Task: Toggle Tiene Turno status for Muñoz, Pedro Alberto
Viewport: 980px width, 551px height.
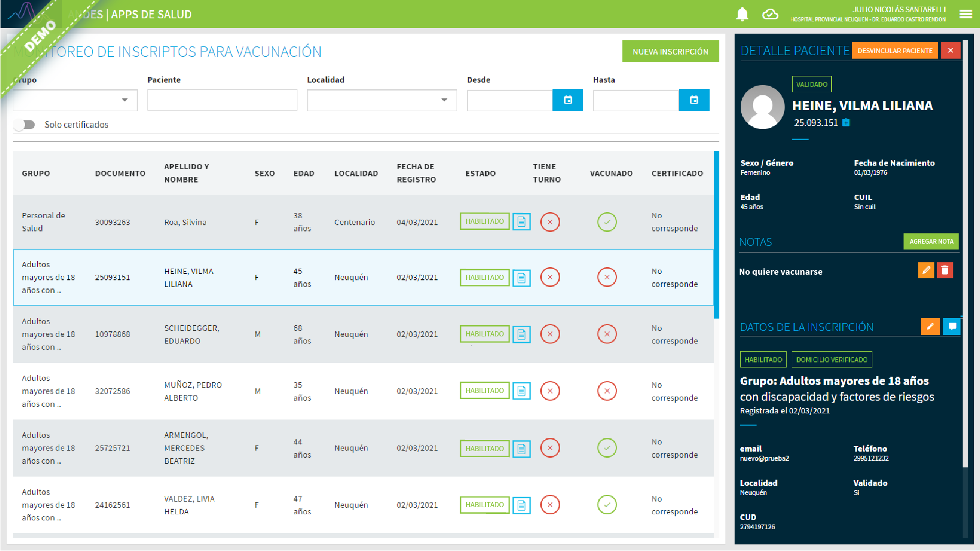Action: pyautogui.click(x=550, y=391)
